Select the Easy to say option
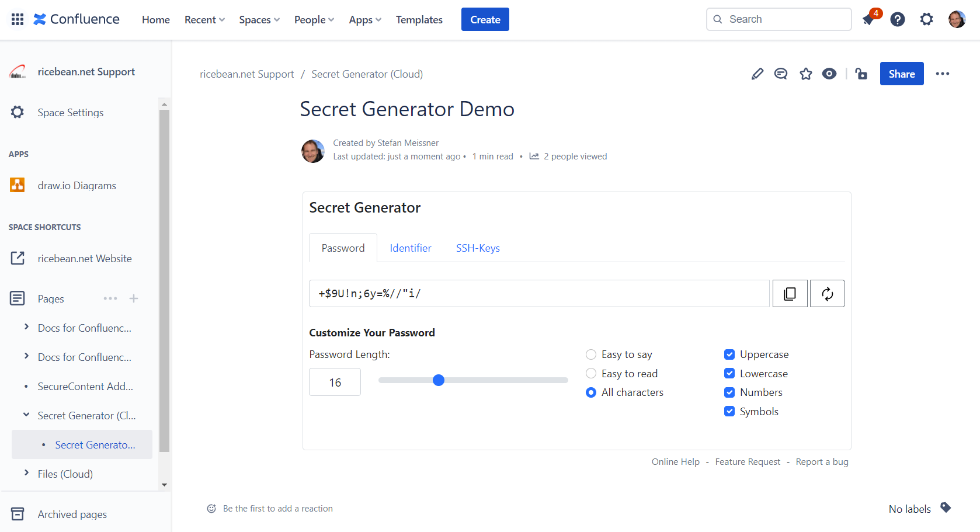The image size is (980, 532). click(x=591, y=354)
